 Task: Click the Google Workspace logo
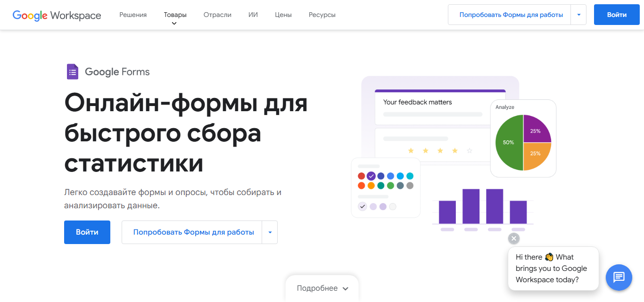[57, 15]
